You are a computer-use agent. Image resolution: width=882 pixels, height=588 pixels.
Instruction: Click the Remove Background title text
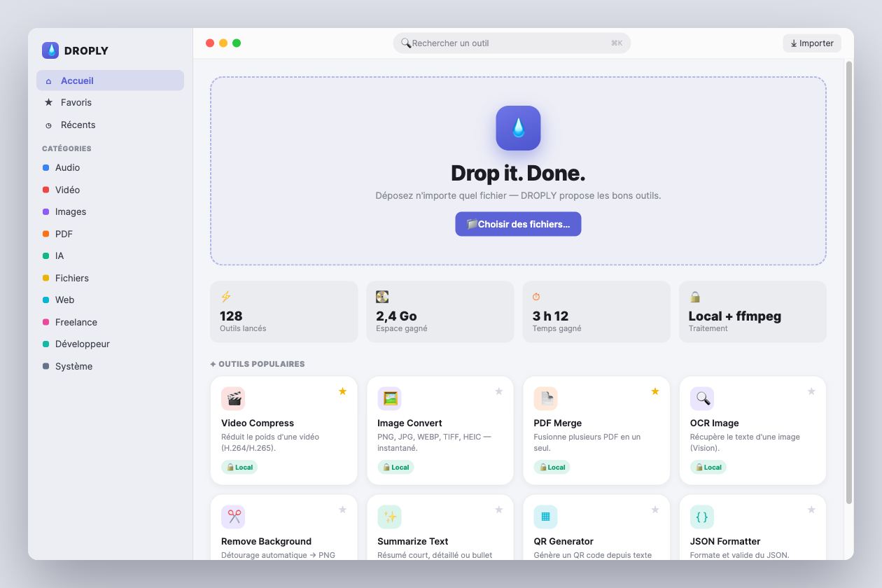tap(266, 541)
